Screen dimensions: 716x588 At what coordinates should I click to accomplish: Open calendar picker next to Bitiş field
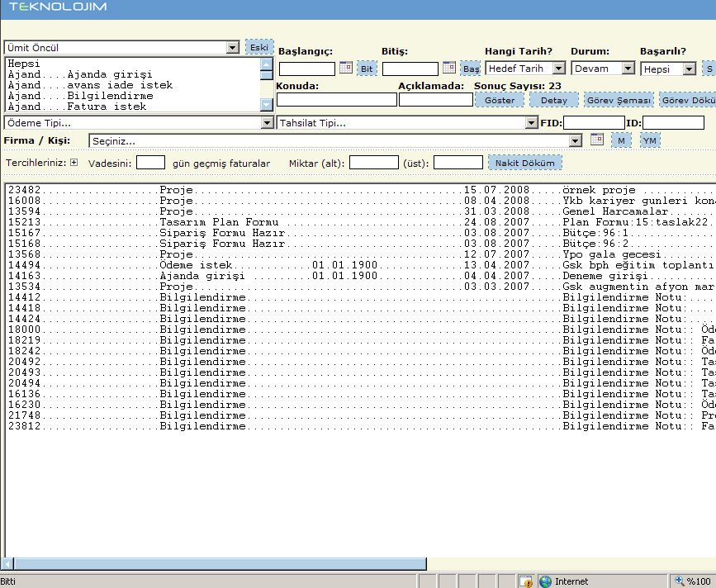(x=449, y=68)
